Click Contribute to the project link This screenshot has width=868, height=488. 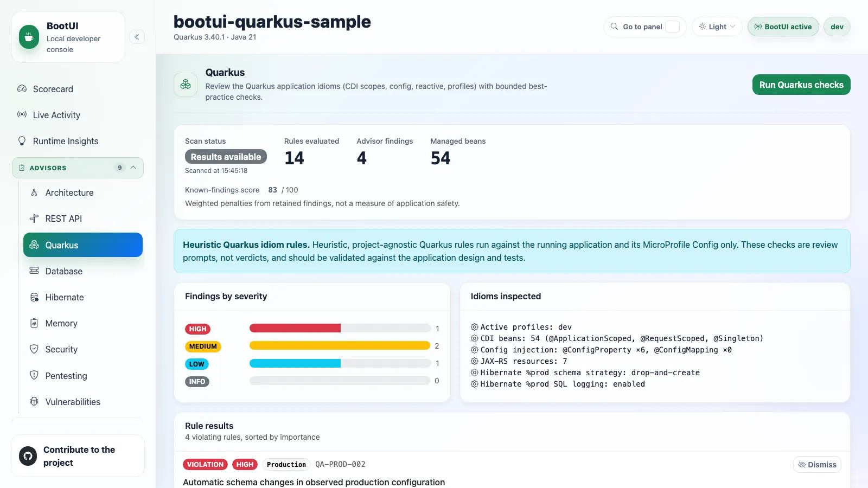(x=78, y=456)
